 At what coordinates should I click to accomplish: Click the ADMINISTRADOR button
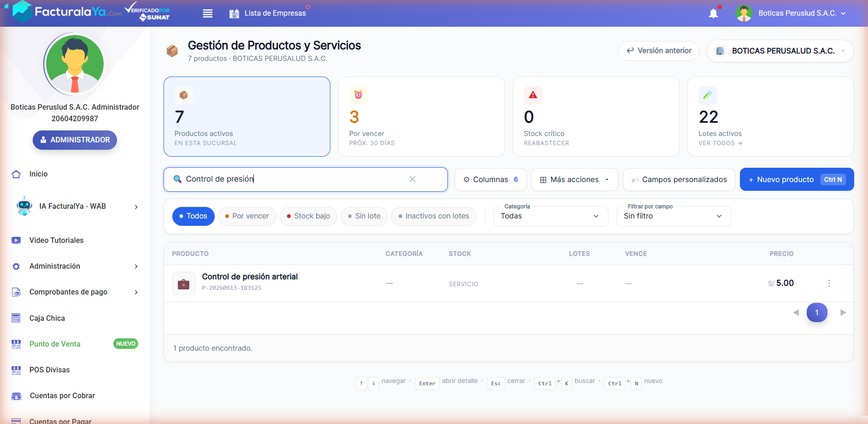tap(75, 140)
